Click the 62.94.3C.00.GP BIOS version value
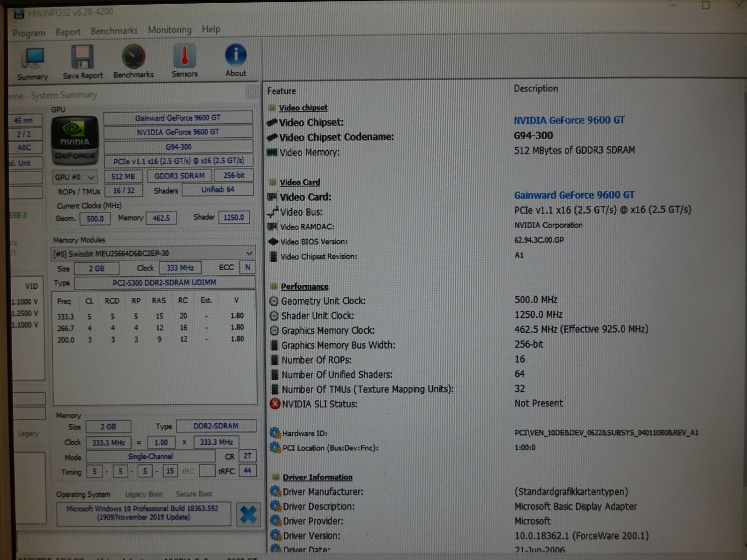747x560 pixels. 539,240
